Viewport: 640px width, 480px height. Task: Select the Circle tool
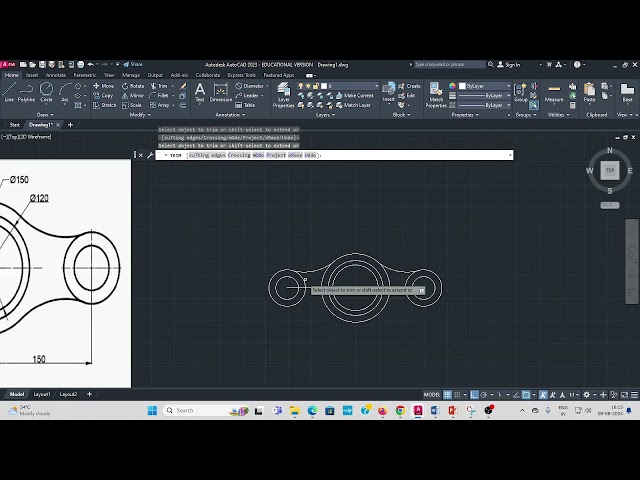(x=46, y=92)
